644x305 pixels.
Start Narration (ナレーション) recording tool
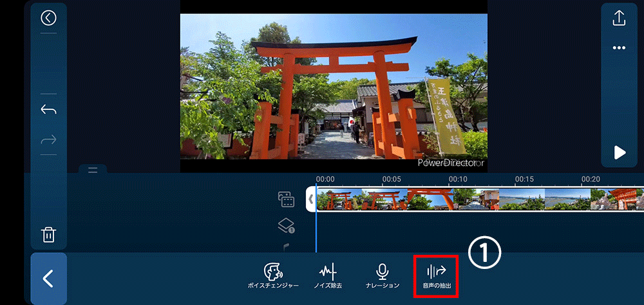click(x=383, y=276)
